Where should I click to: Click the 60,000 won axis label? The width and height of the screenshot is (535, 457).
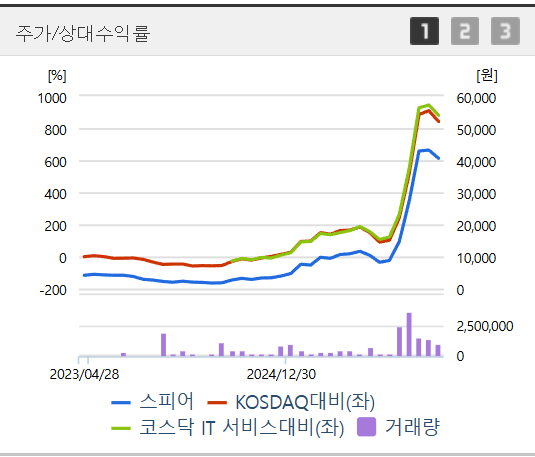tap(476, 98)
